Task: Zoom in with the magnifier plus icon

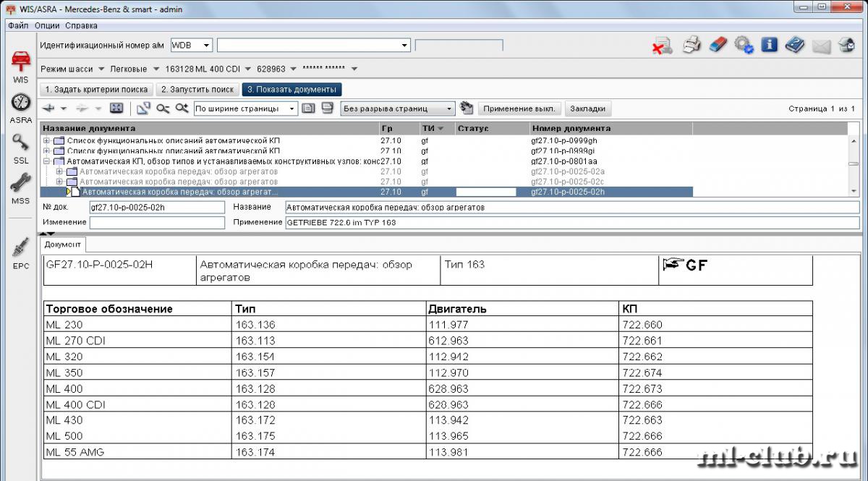Action: 182,108
